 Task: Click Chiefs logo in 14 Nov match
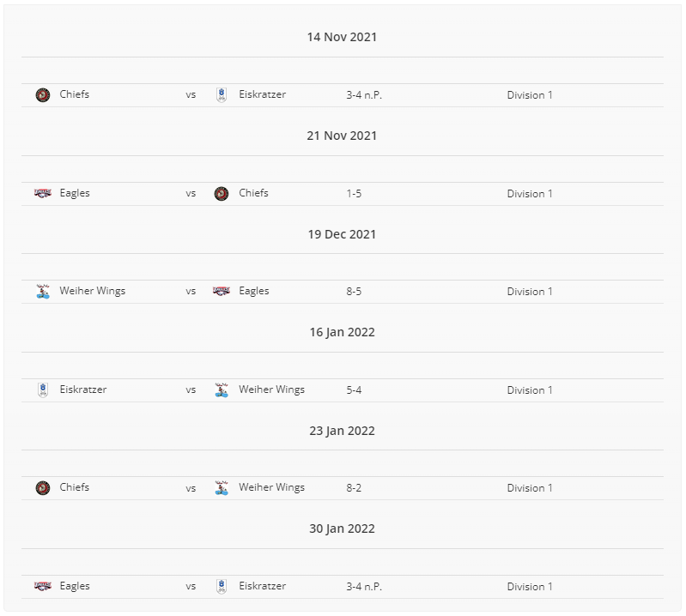(x=42, y=95)
